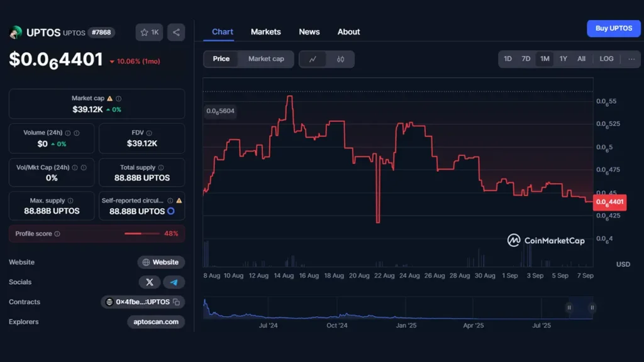
Task: Open info tooltip next to Market cap
Action: 119,99
